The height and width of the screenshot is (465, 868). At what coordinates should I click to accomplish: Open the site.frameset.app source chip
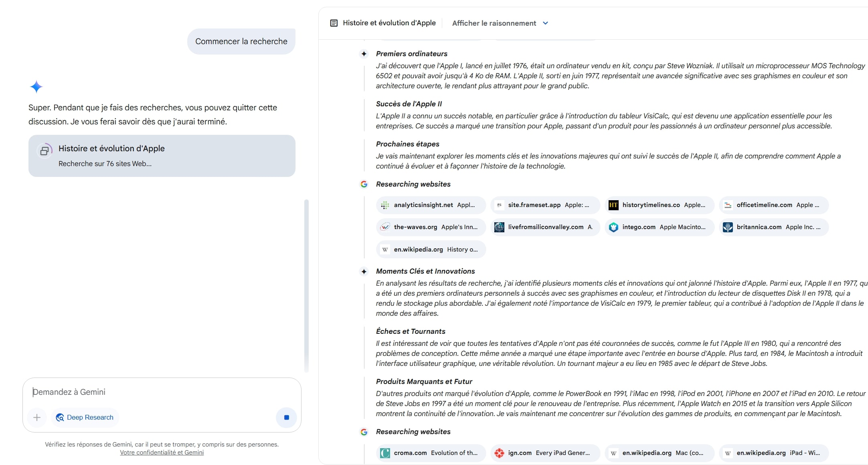pyautogui.click(x=545, y=205)
